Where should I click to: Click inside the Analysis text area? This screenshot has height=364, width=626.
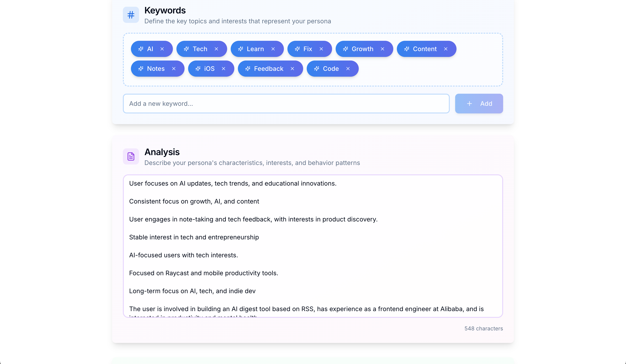pos(313,246)
